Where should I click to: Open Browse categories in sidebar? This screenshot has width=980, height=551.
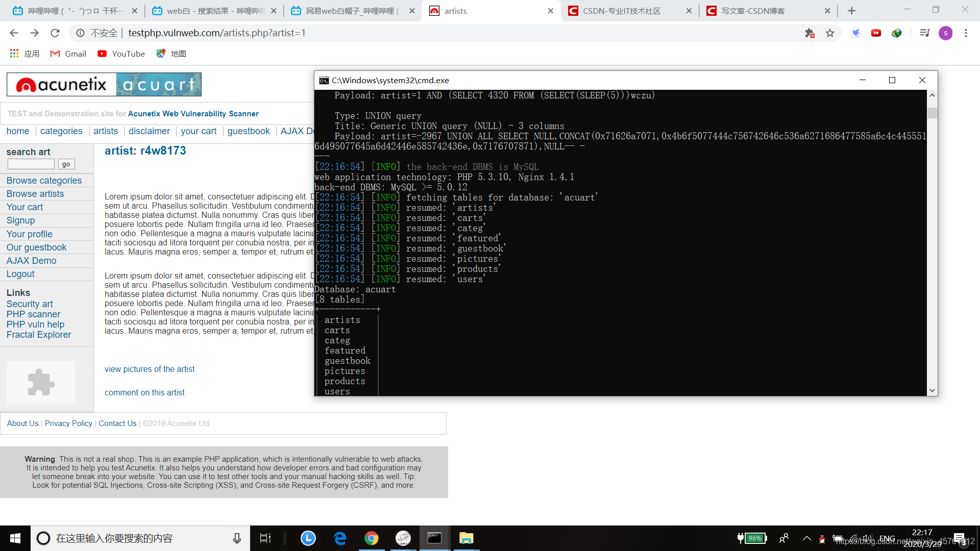(44, 181)
